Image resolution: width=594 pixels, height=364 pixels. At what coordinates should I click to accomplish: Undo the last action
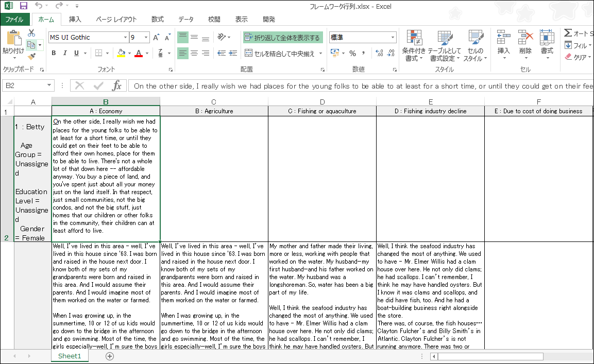[39, 6]
